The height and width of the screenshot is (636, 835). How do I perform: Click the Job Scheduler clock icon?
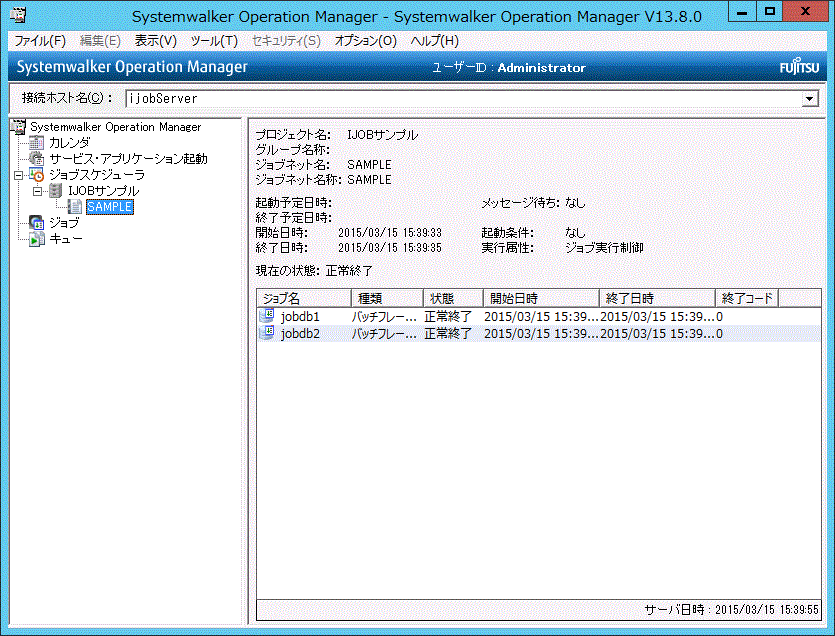(x=38, y=175)
